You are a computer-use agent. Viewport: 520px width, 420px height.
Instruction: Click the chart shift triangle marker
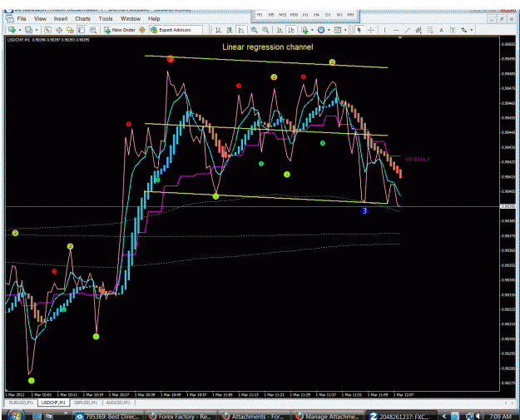400,38
